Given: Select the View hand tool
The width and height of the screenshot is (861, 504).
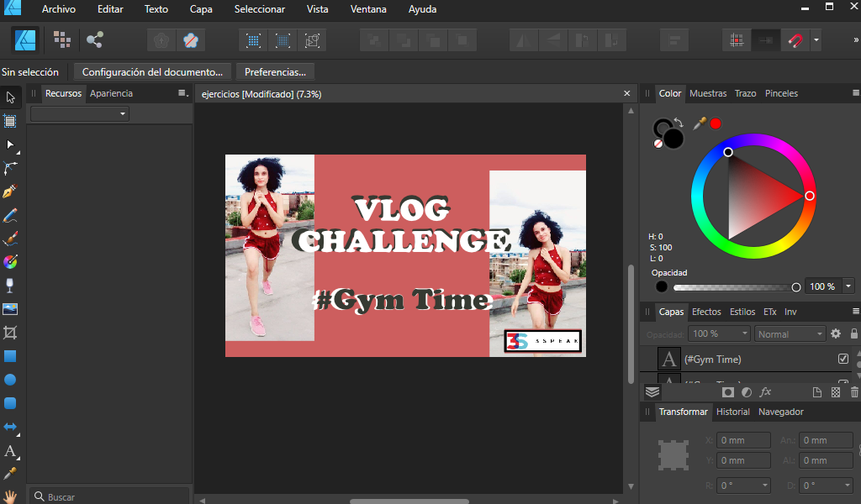Looking at the screenshot, I should click(x=10, y=497).
